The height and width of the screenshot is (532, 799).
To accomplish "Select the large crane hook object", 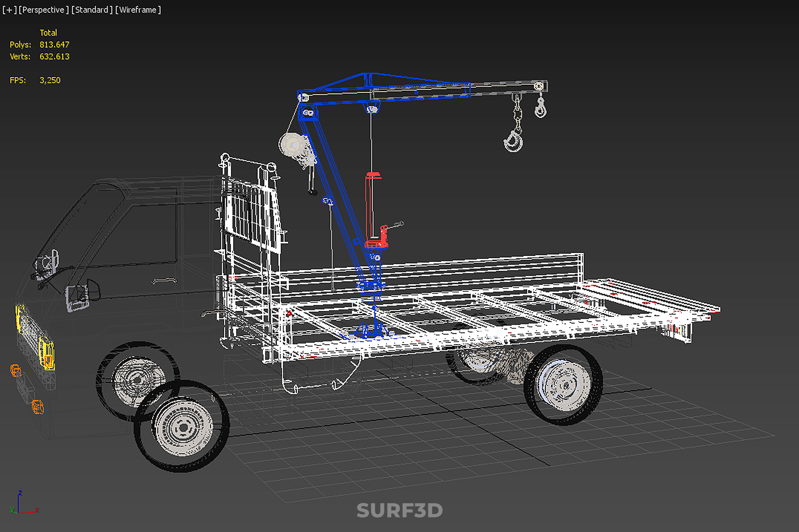I will click(514, 140).
